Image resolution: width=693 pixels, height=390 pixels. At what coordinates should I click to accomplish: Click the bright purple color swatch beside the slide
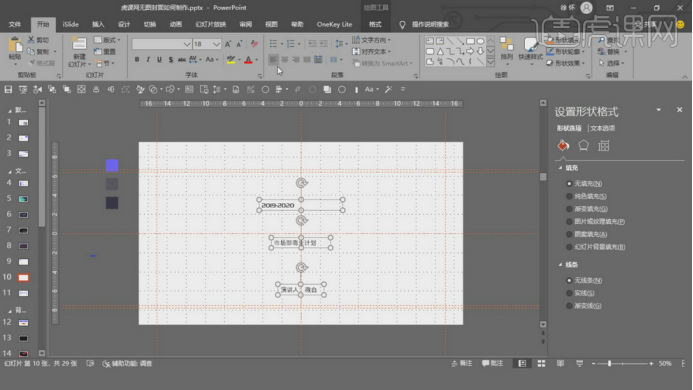point(112,165)
